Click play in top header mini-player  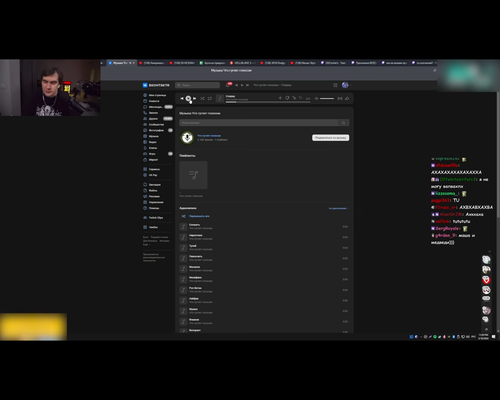click(x=242, y=85)
